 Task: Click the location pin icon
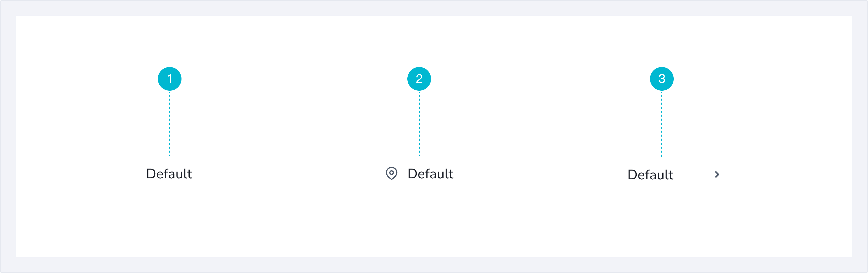point(391,173)
